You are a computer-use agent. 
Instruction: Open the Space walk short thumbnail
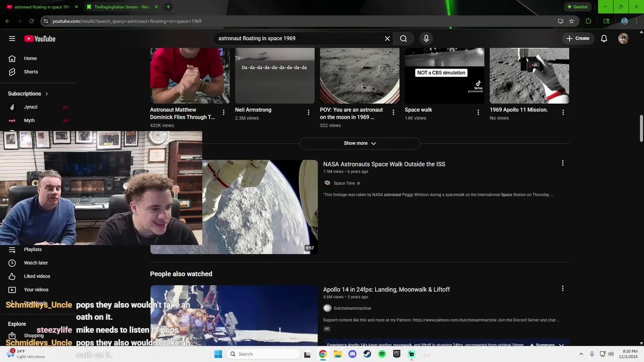[x=445, y=76]
